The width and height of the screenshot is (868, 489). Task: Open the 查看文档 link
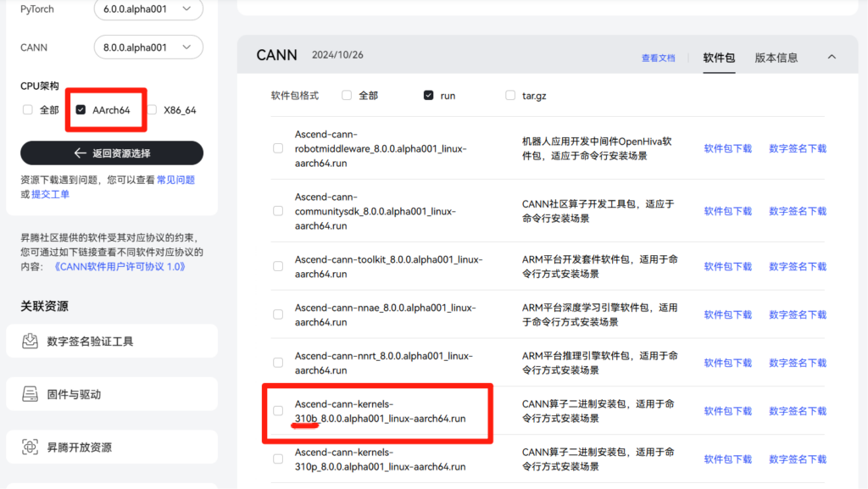pos(658,58)
